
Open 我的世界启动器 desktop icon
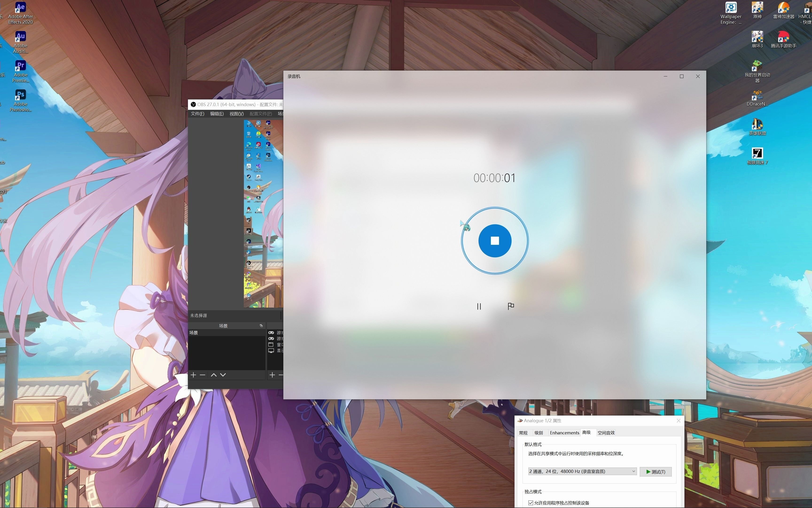pos(757,71)
